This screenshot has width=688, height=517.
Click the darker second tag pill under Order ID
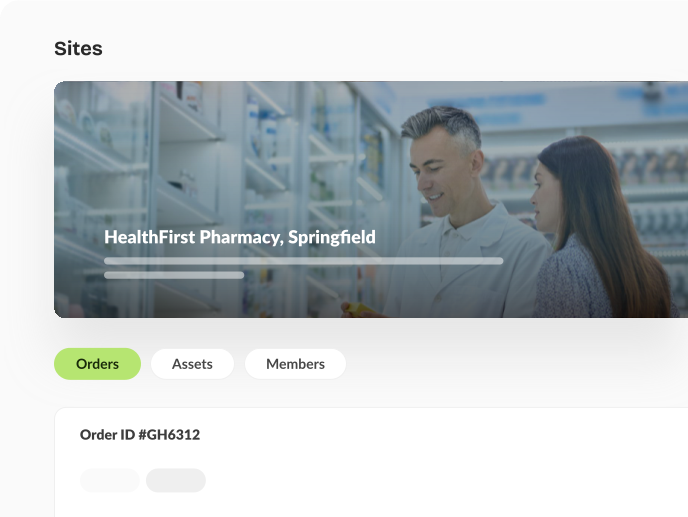coord(176,480)
